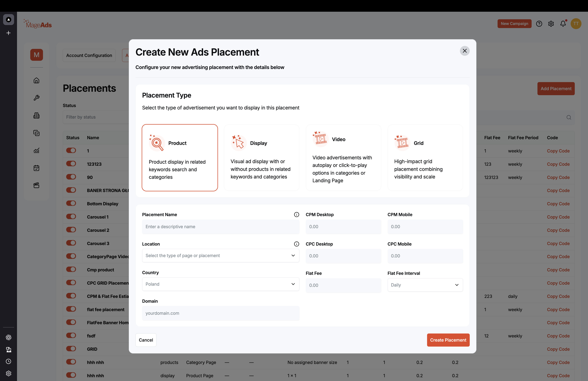Screen dimensions: 588x381
Task: Open the calendar icon in sidebar
Action: (x=37, y=168)
